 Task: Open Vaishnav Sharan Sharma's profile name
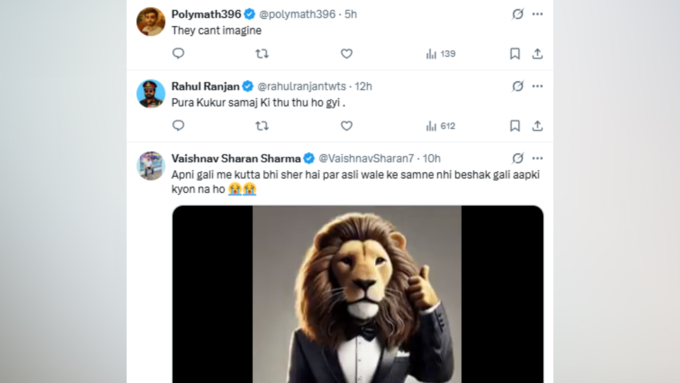pyautogui.click(x=236, y=158)
